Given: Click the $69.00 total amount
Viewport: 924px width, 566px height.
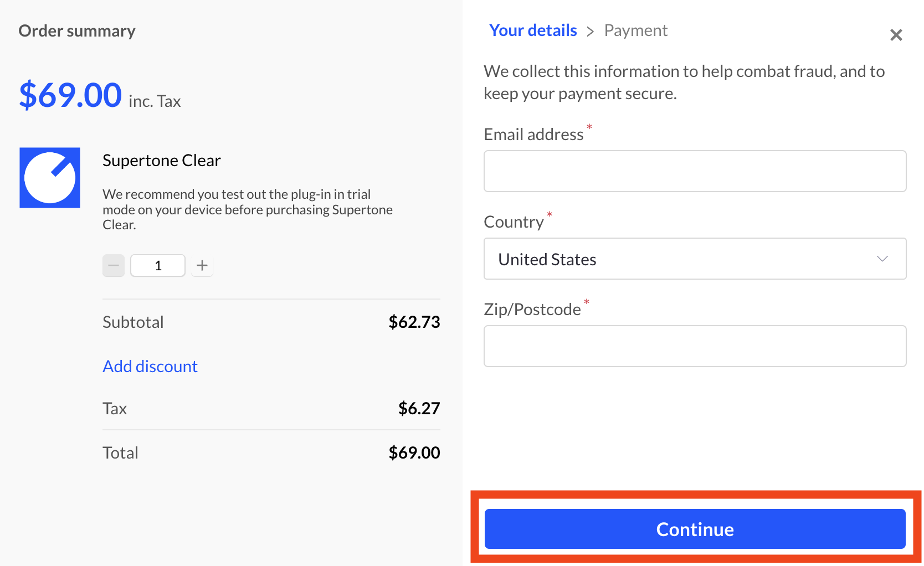Looking at the screenshot, I should (x=414, y=452).
